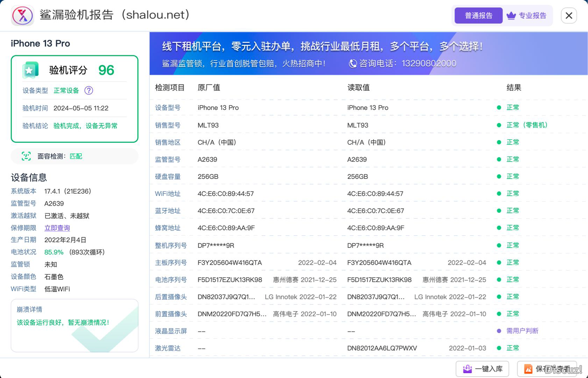The height and width of the screenshot is (378, 588).
Task: Click phone number 13290802000 in banner
Action: click(429, 63)
